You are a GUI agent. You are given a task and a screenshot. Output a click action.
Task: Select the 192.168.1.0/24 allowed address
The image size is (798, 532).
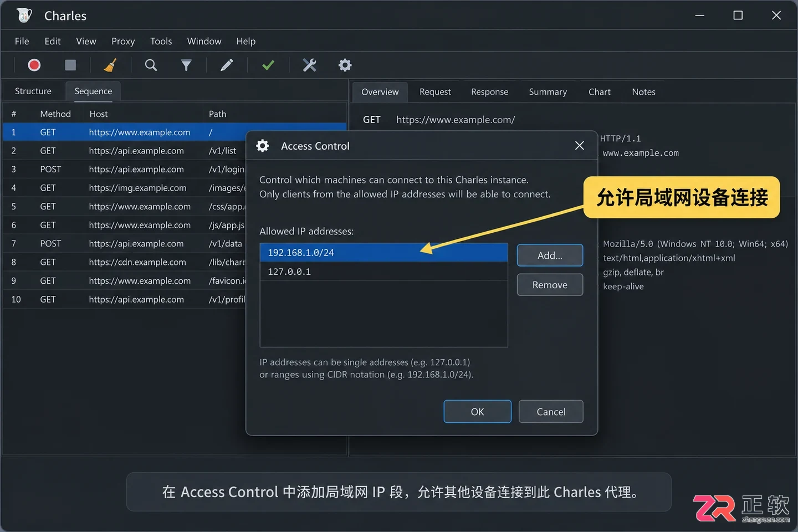(383, 253)
